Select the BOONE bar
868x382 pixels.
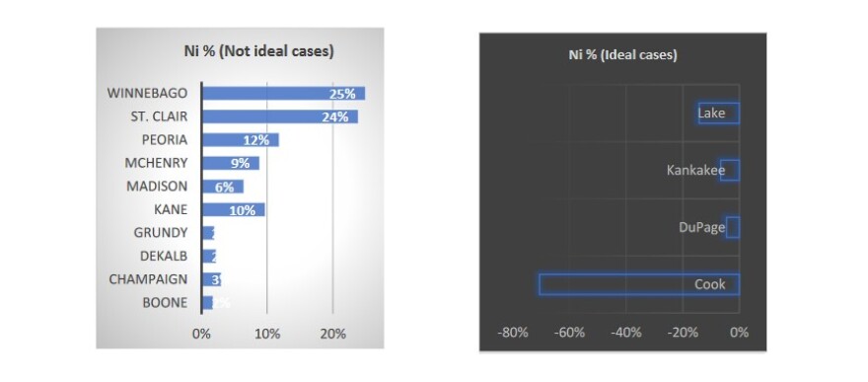[x=207, y=303]
